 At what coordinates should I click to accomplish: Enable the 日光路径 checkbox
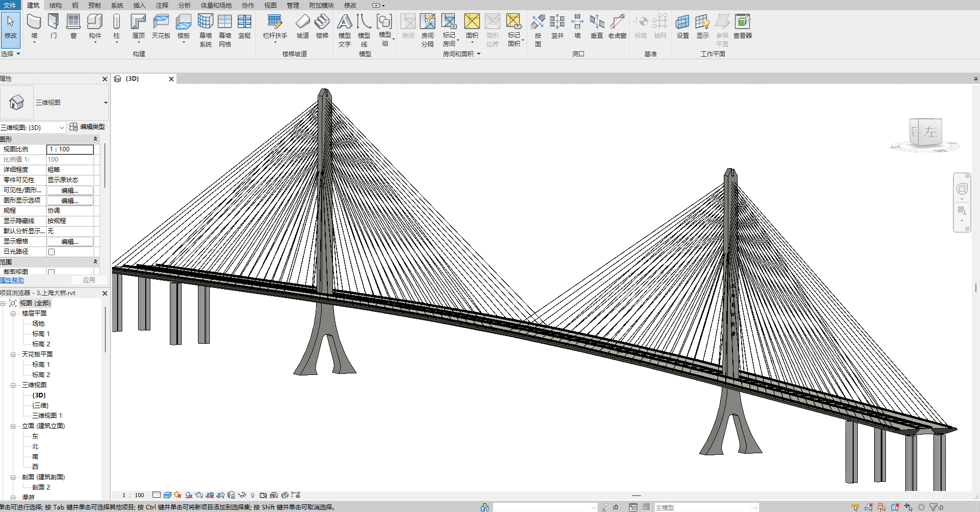(x=51, y=252)
